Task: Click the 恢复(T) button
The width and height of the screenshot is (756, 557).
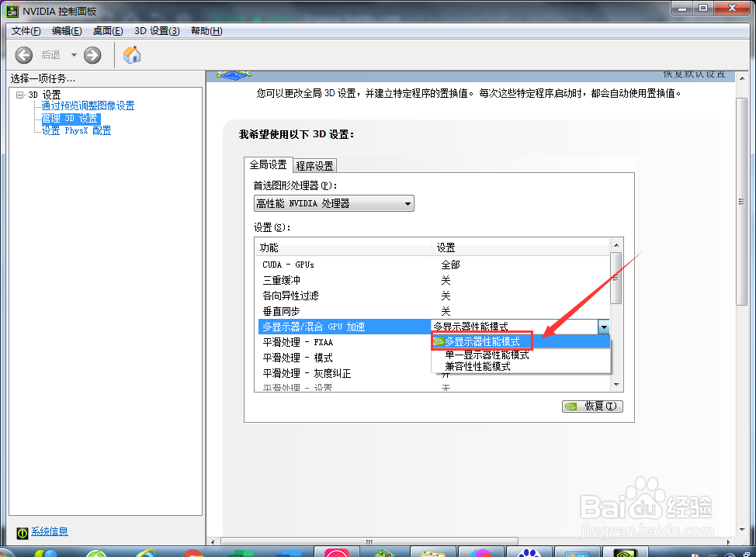Action: coord(592,407)
